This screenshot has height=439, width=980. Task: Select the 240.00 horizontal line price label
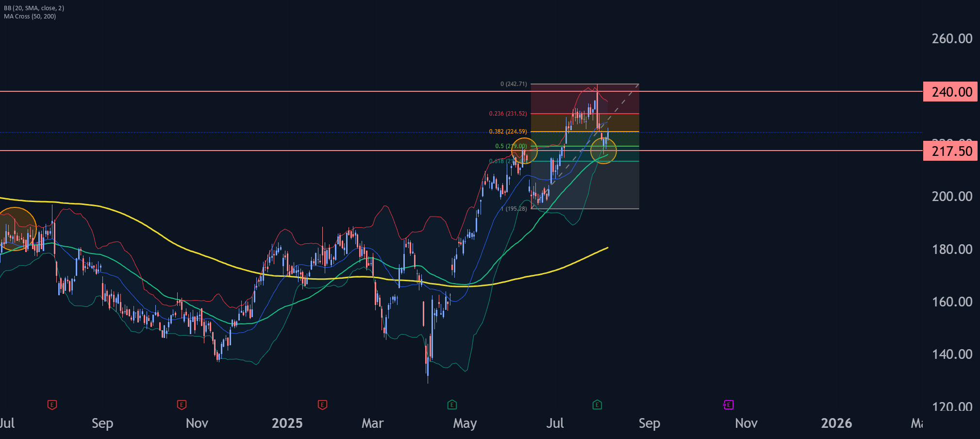point(950,92)
